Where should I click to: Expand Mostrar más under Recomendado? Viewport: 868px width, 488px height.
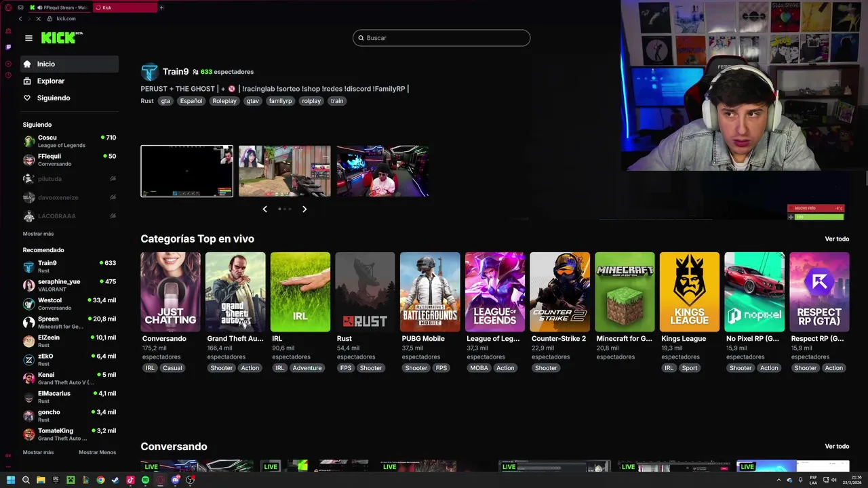[38, 452]
